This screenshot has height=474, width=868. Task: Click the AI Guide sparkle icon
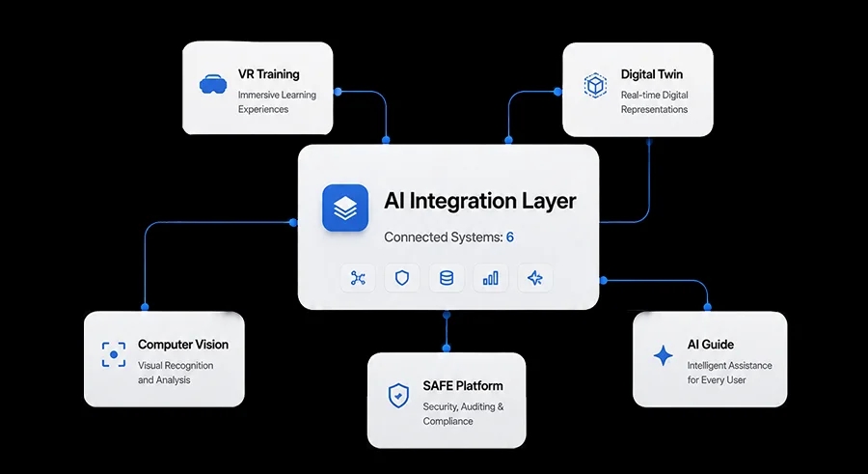click(x=664, y=355)
